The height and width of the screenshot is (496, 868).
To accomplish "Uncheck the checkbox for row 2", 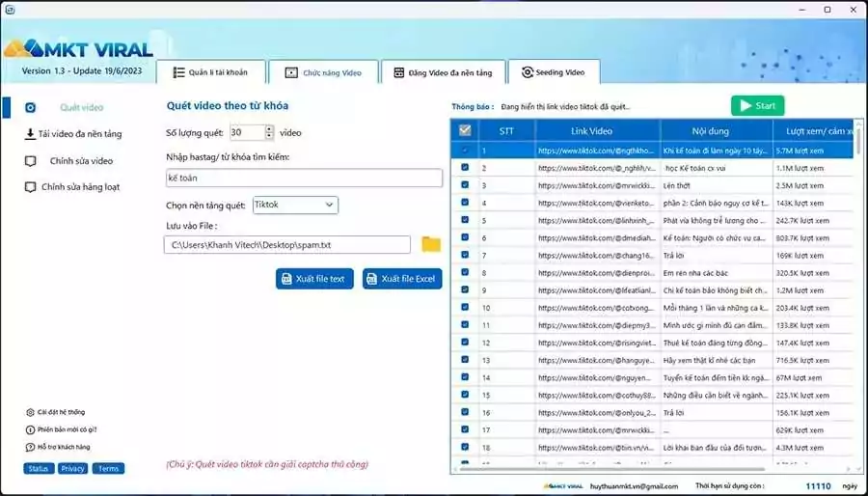I will (x=465, y=167).
